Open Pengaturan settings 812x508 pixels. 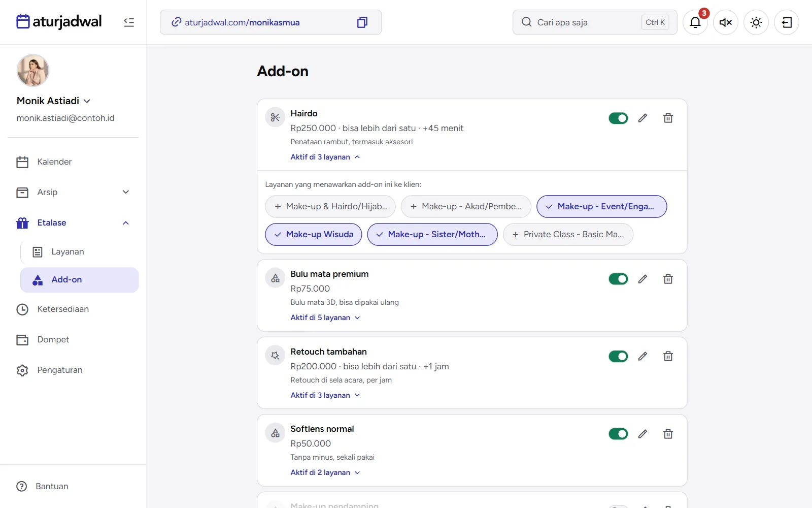(x=73, y=370)
